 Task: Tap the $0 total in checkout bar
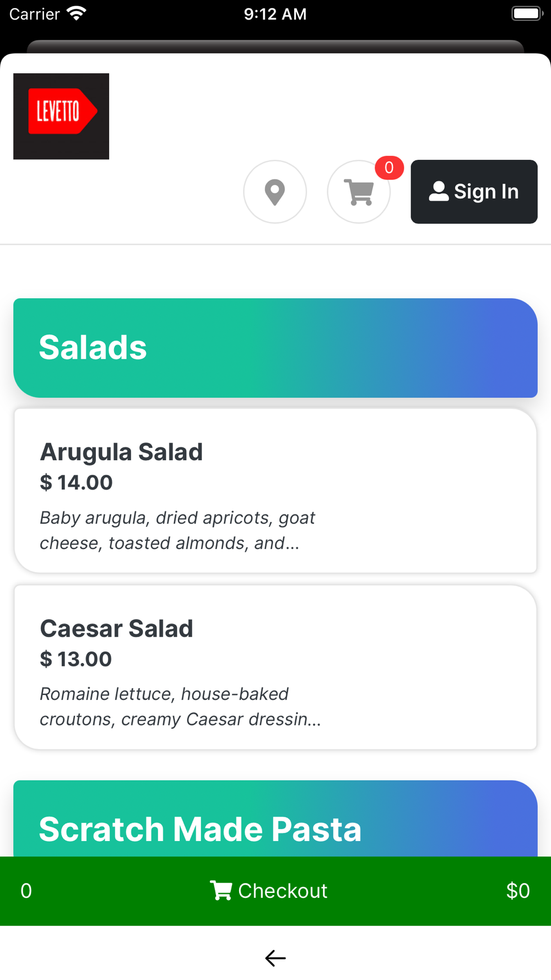pos(518,891)
